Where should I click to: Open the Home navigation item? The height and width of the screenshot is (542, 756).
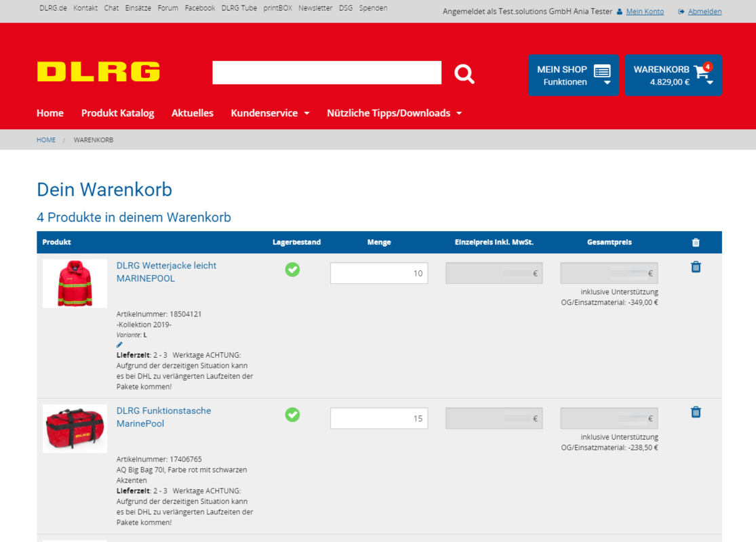click(50, 113)
